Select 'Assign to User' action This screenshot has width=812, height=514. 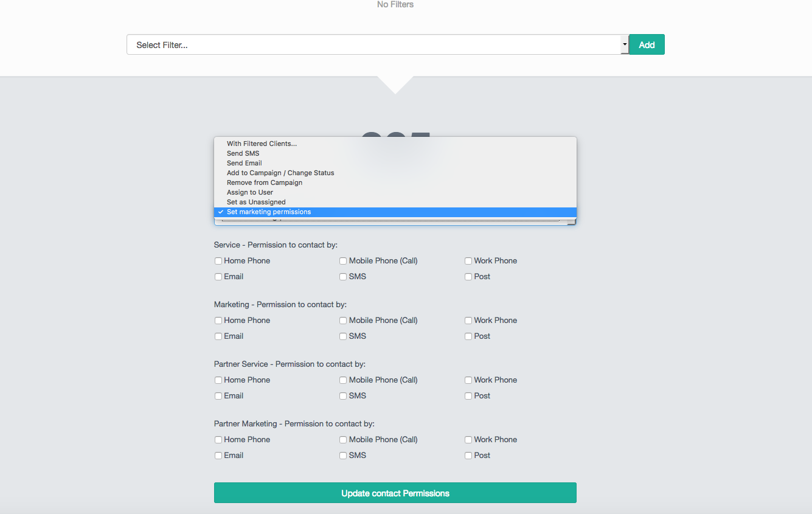tap(249, 192)
